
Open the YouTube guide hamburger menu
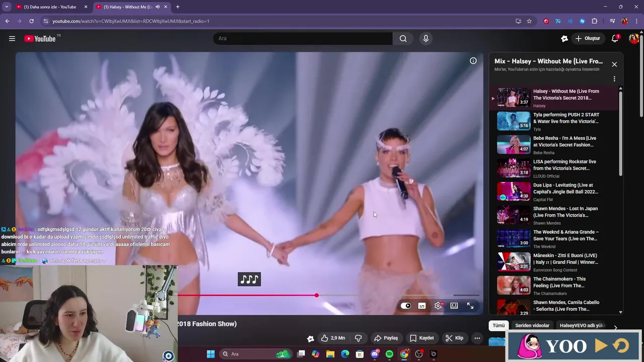tap(12, 39)
